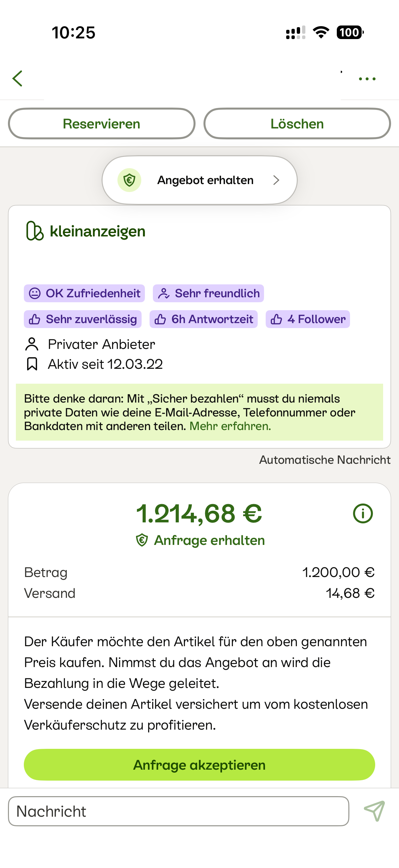Screen dimensions: 399x868
Task: Open the Mehr erfahren link
Action: point(230,426)
